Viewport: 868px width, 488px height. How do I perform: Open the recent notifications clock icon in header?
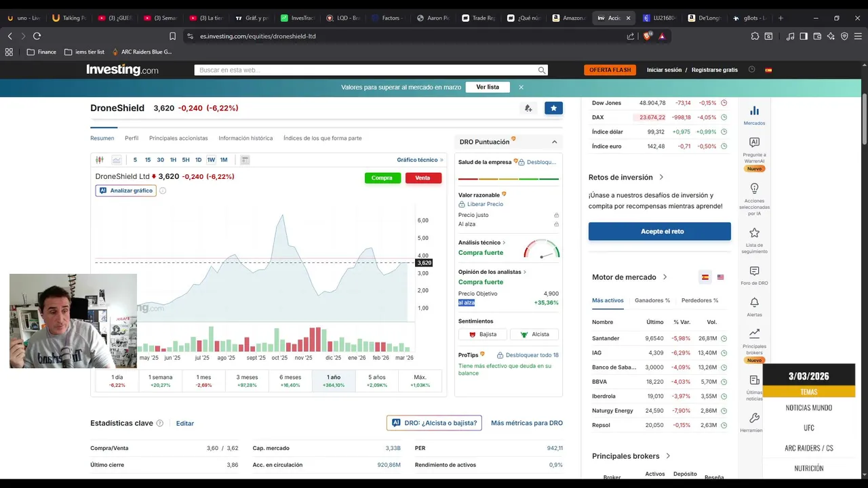(x=751, y=70)
